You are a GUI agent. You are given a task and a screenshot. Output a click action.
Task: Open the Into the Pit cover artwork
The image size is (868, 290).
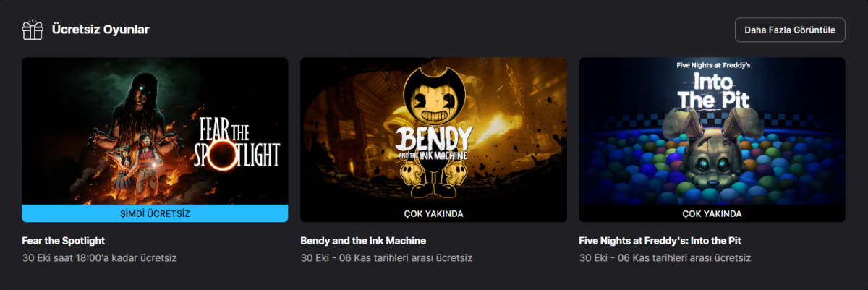pos(712,132)
